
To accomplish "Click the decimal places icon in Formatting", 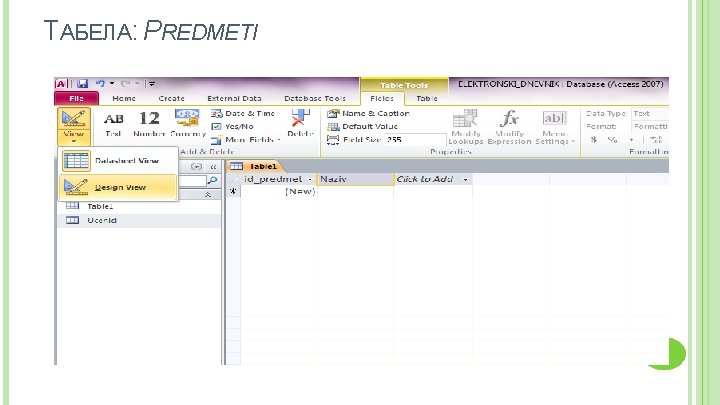I will click(656, 140).
